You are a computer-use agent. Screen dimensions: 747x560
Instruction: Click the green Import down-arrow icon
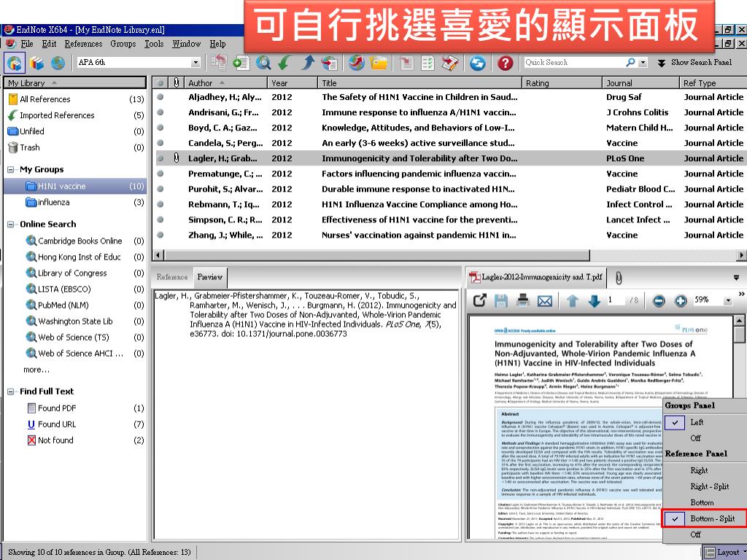point(285,63)
